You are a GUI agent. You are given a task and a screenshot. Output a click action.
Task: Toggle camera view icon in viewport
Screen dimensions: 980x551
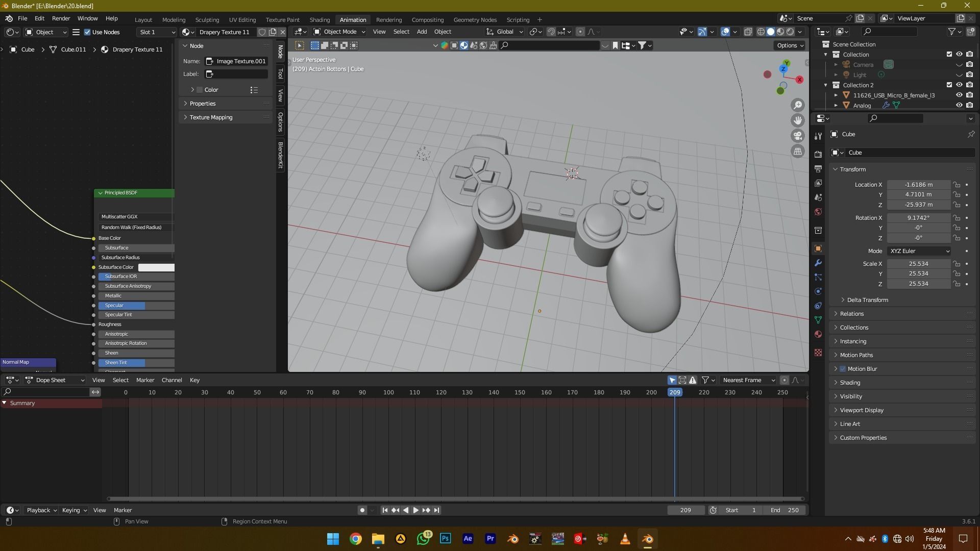(x=797, y=136)
